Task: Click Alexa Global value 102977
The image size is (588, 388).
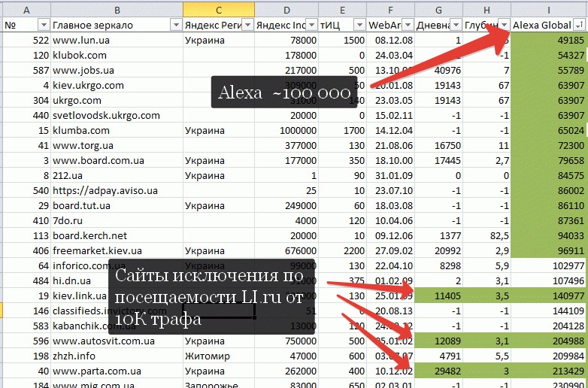Action: pyautogui.click(x=549, y=265)
